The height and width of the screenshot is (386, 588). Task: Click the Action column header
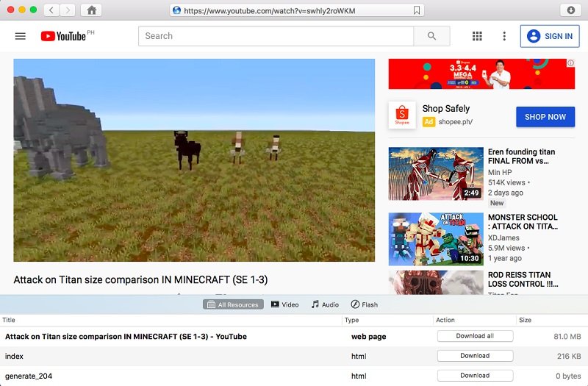475,320
